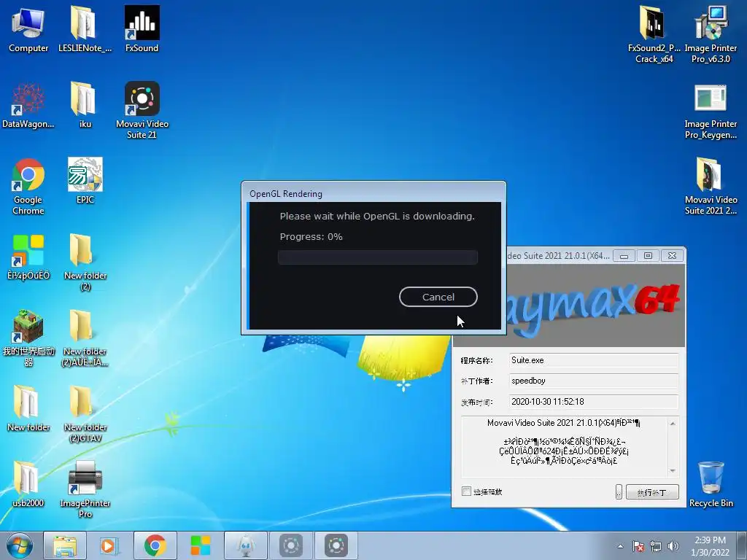The image size is (747, 560).
Task: Show hidden system tray icons
Action: 620,546
